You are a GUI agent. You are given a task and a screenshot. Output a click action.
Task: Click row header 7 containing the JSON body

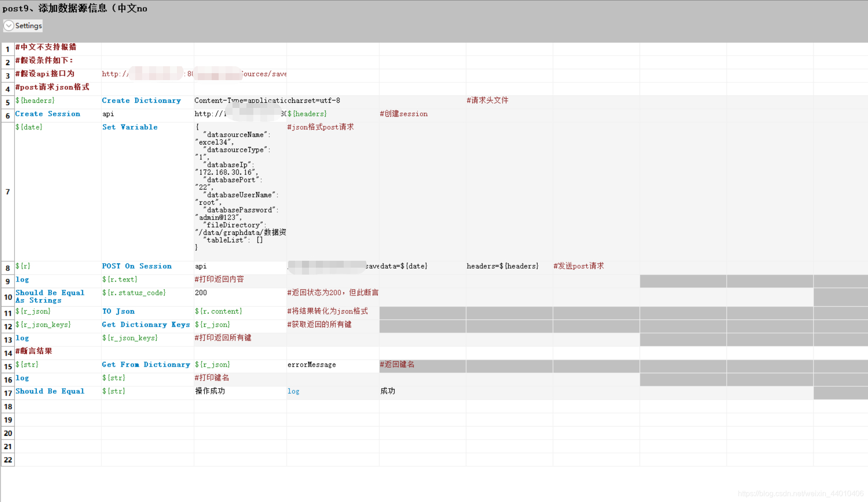point(7,192)
